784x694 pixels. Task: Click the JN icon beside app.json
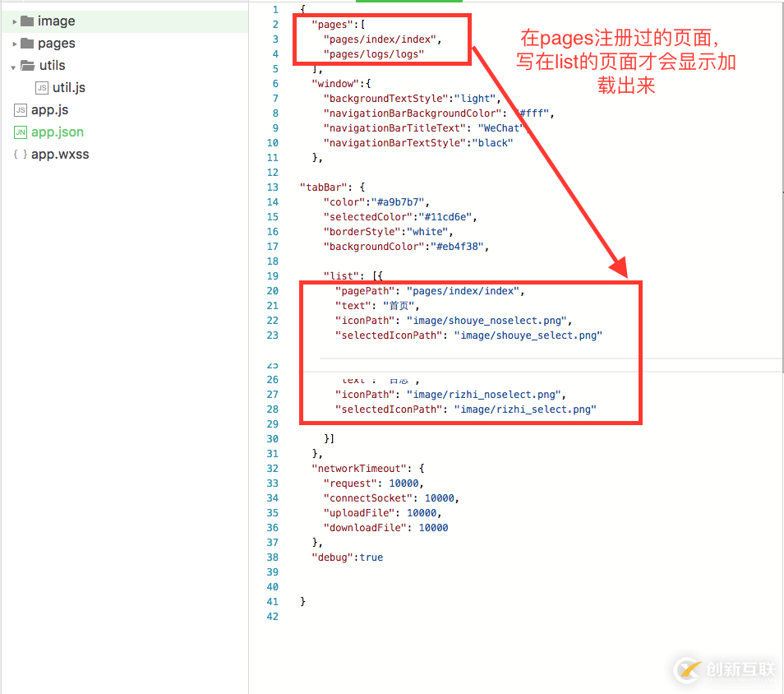20,132
